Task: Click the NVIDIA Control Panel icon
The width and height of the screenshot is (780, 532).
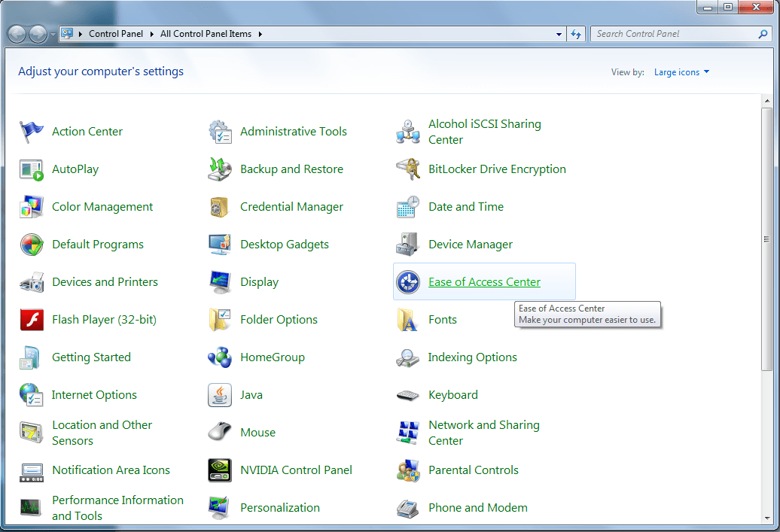Action: click(220, 470)
